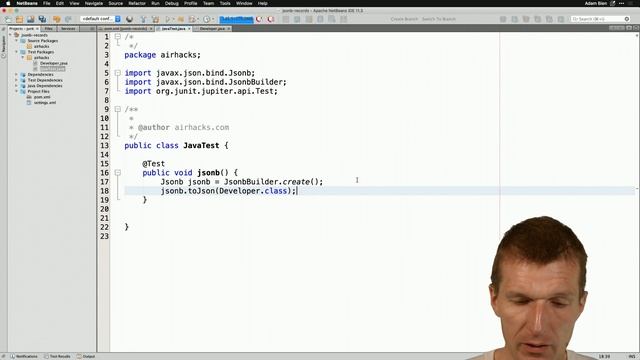Click the globe browser toolbar icon
Screen dimensions: 640x360
pyautogui.click(x=129, y=19)
